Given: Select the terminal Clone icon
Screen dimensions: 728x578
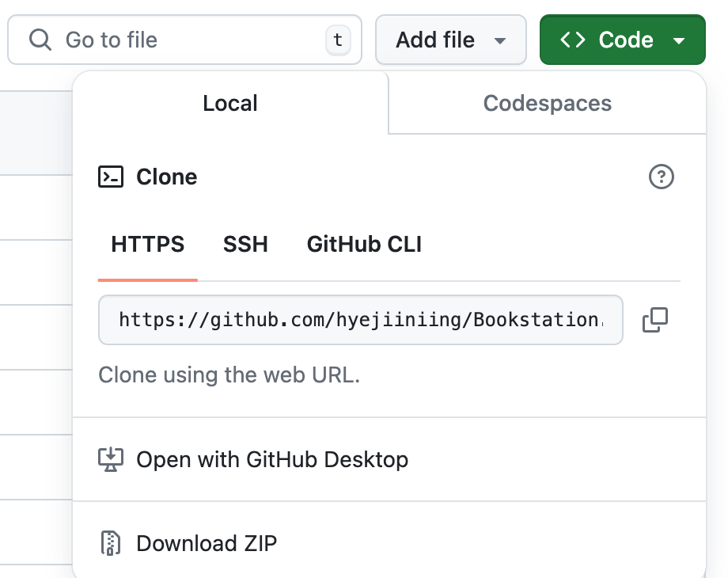Looking at the screenshot, I should [x=112, y=177].
